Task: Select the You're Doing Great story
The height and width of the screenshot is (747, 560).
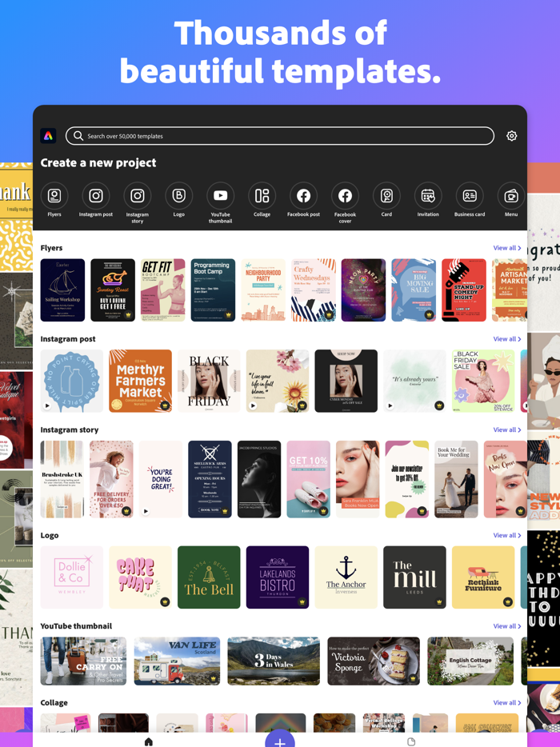Action: (161, 479)
